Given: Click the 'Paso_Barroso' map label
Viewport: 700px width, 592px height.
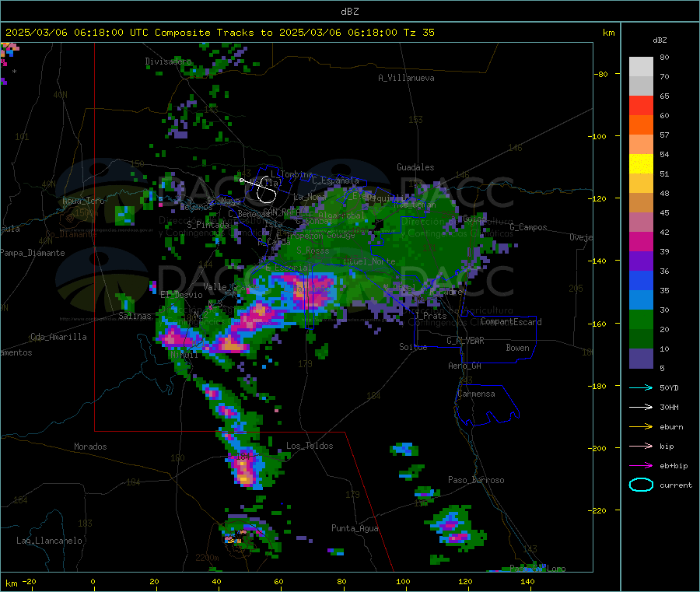Looking at the screenshot, I should tap(476, 480).
